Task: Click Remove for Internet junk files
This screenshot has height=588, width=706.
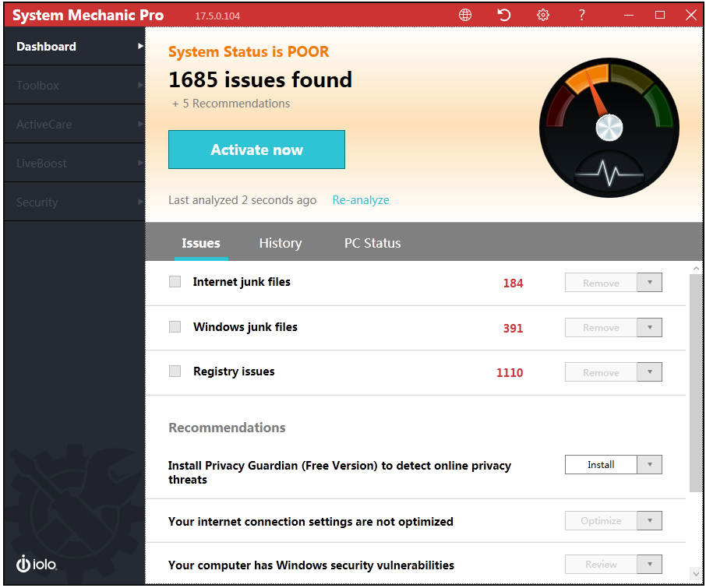Action: [x=601, y=283]
